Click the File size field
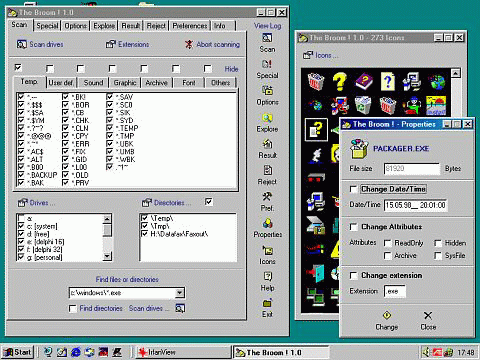Image resolution: width=480 pixels, height=360 pixels. [x=411, y=169]
